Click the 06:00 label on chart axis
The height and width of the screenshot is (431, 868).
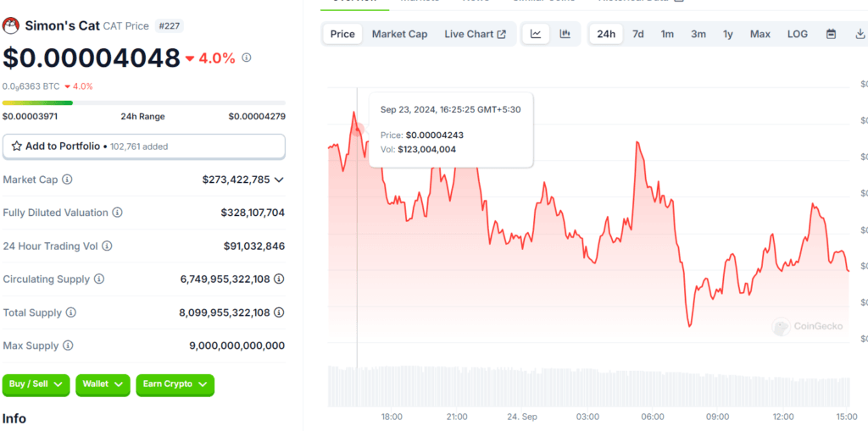[653, 417]
